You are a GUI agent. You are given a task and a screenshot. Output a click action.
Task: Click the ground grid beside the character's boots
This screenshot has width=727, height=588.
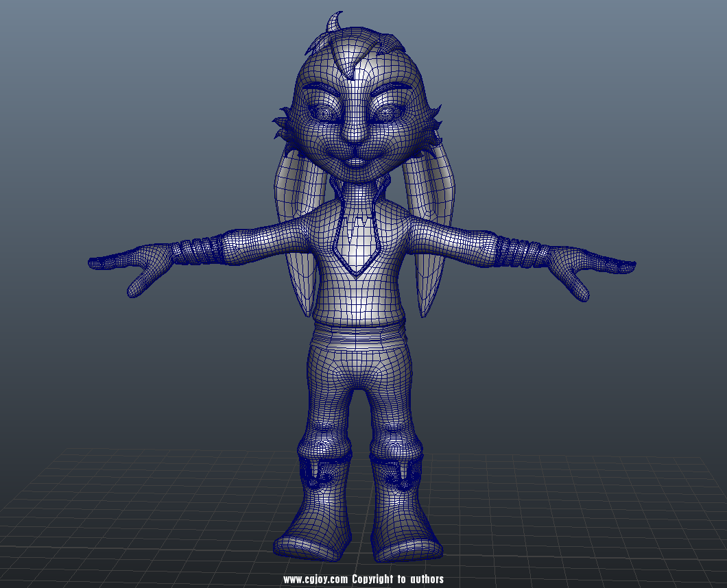tap(549, 507)
